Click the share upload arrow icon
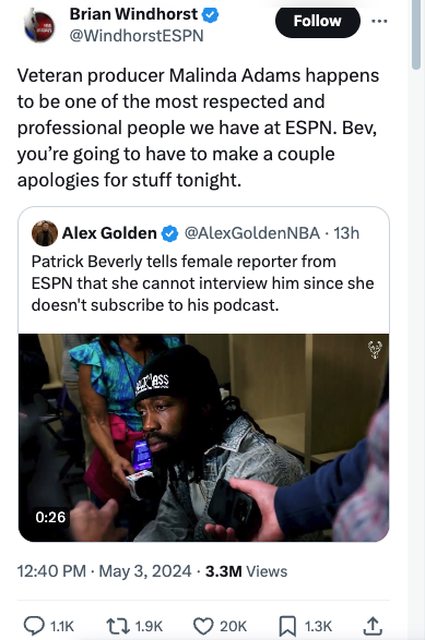425x640 pixels. click(x=372, y=626)
